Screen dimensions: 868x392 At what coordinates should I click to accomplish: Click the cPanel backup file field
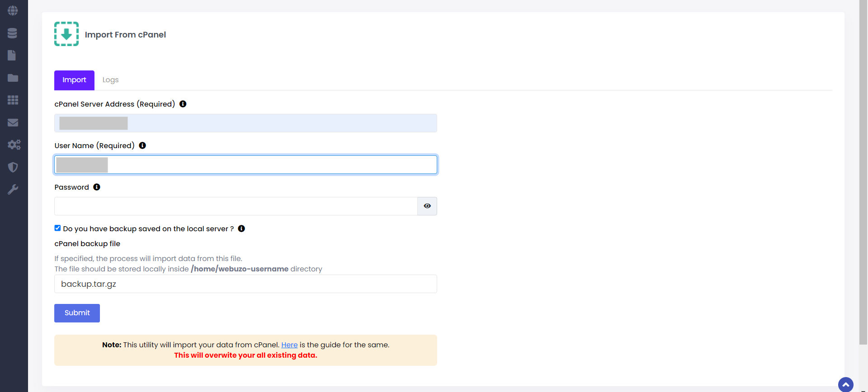(x=245, y=284)
